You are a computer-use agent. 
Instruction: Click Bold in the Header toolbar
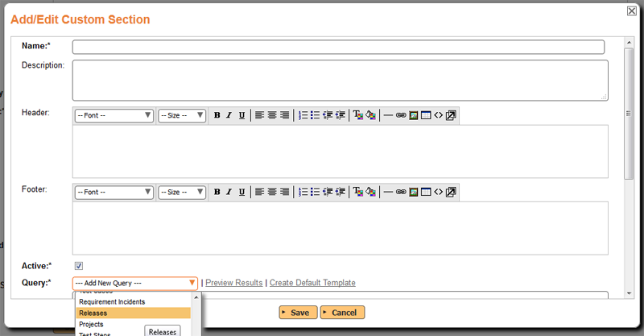tap(217, 115)
